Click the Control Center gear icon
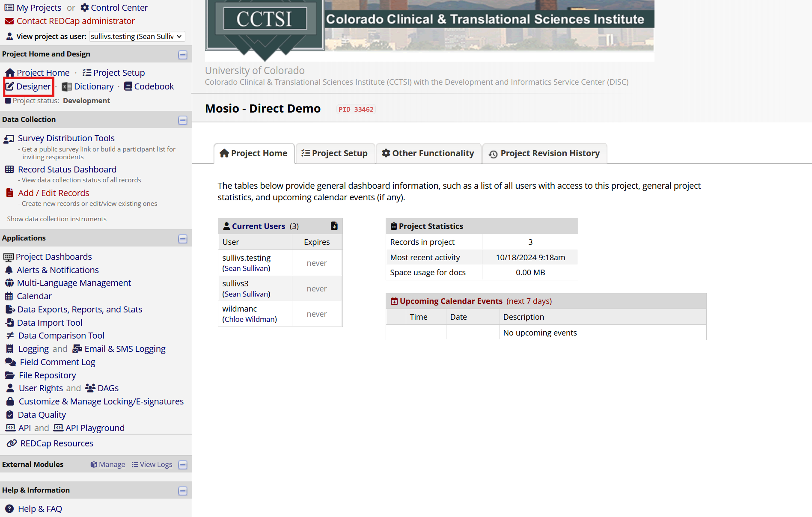 (85, 8)
